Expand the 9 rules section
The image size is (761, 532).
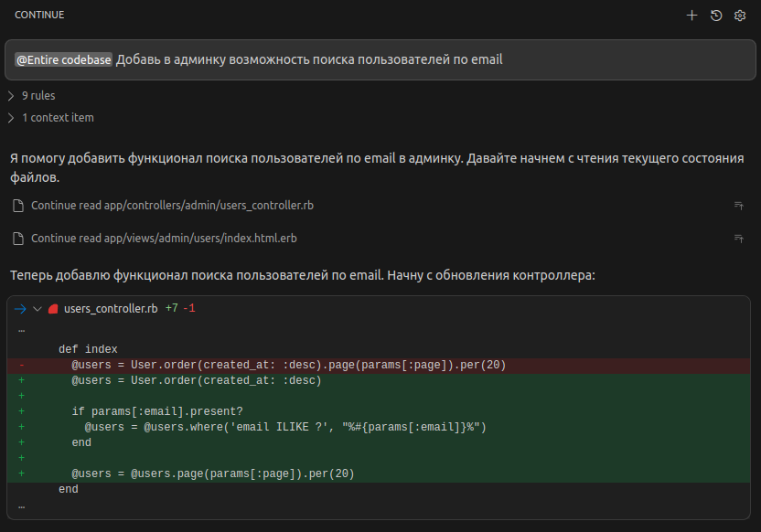(38, 95)
